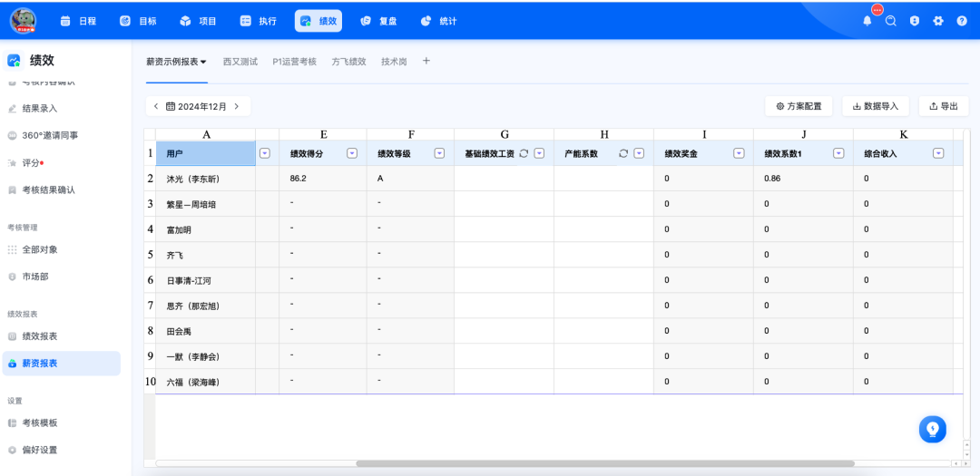Image resolution: width=980 pixels, height=476 pixels.
Task: Refresh the 产能系数 column data
Action: click(x=623, y=153)
